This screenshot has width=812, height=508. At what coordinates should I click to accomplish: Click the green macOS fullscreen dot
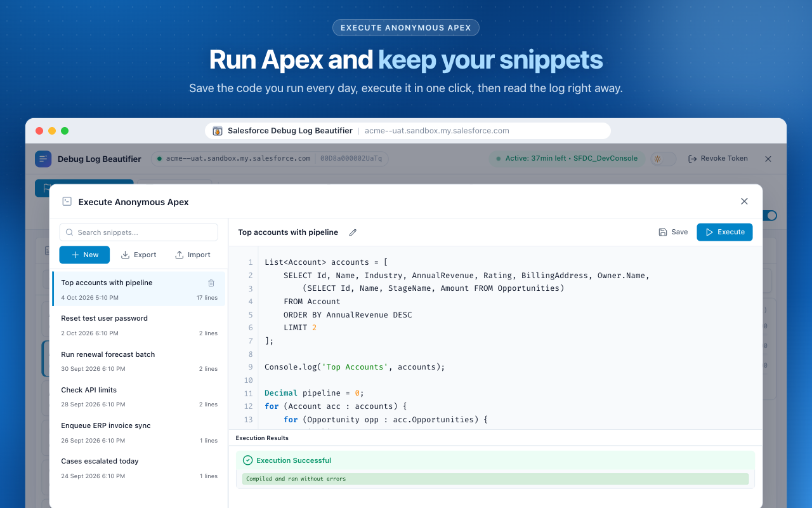pyautogui.click(x=65, y=131)
